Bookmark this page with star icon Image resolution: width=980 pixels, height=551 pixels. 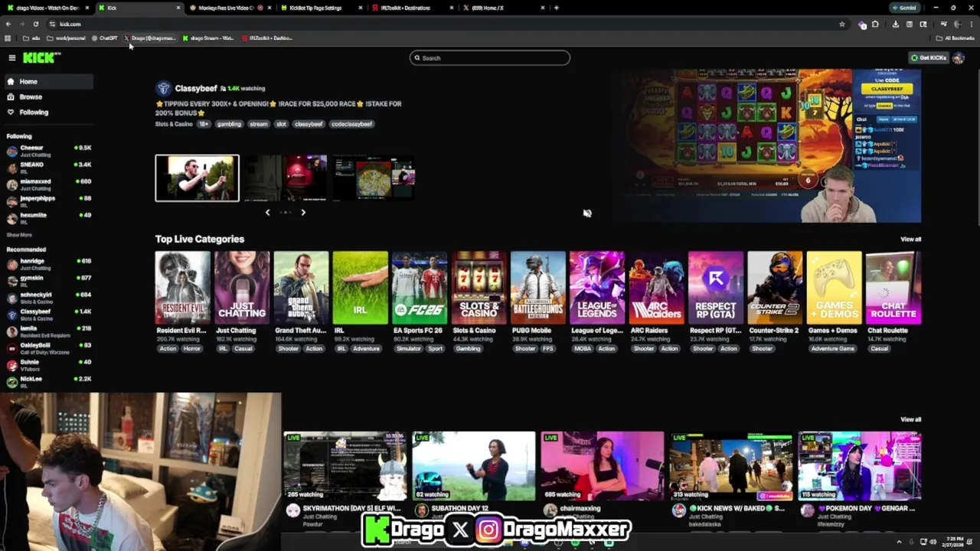click(x=842, y=24)
